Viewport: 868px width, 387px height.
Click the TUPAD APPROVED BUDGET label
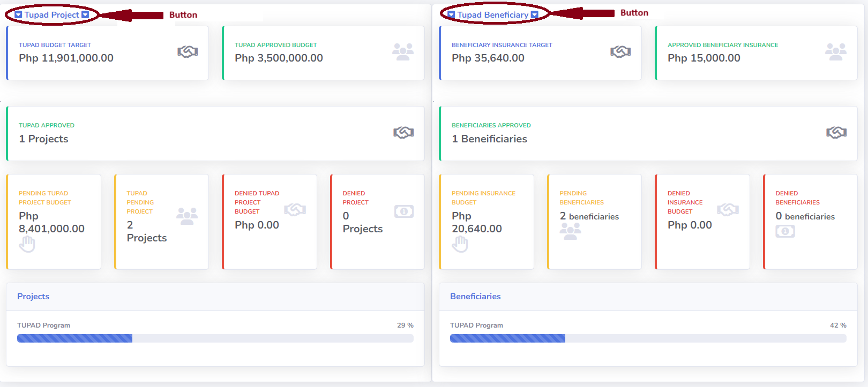point(276,45)
